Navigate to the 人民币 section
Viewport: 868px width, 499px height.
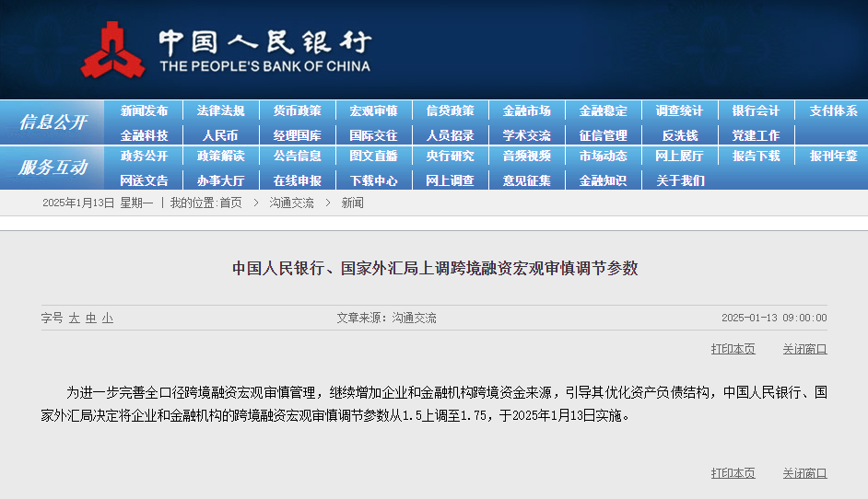[220, 134]
